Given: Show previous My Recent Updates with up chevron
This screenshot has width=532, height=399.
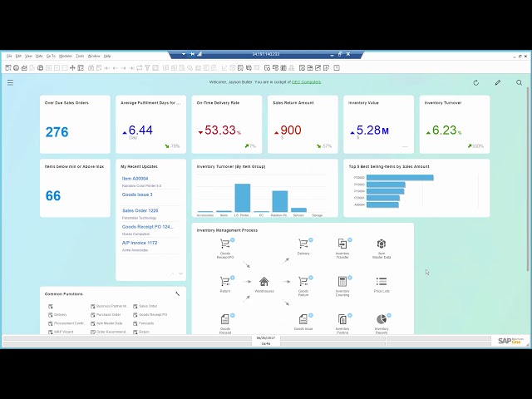Looking at the screenshot, I should click(x=173, y=273).
